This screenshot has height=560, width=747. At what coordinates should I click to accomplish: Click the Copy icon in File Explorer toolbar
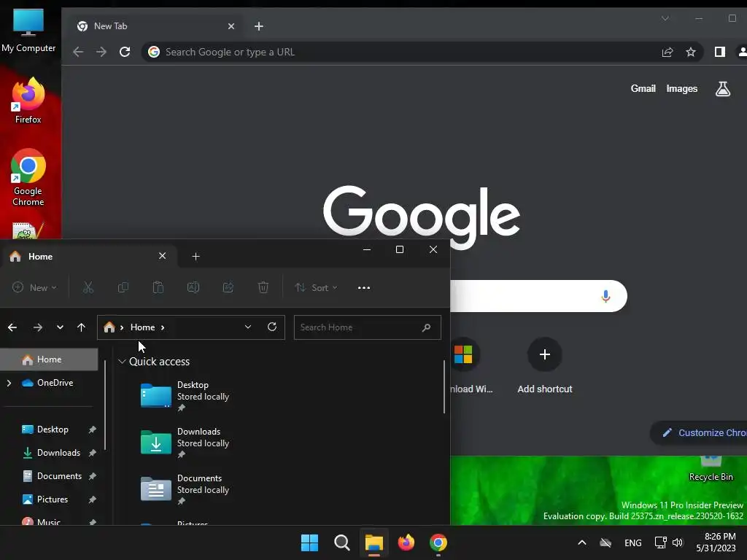pos(123,287)
